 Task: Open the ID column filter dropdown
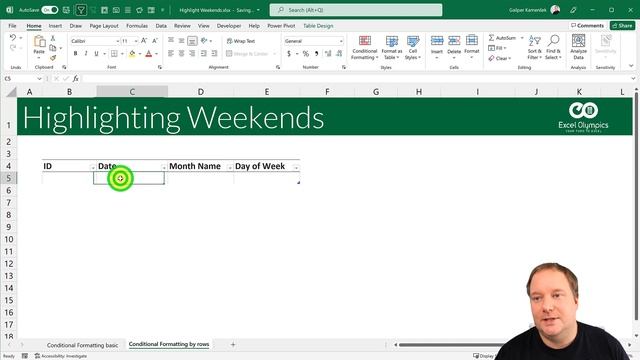click(92, 167)
